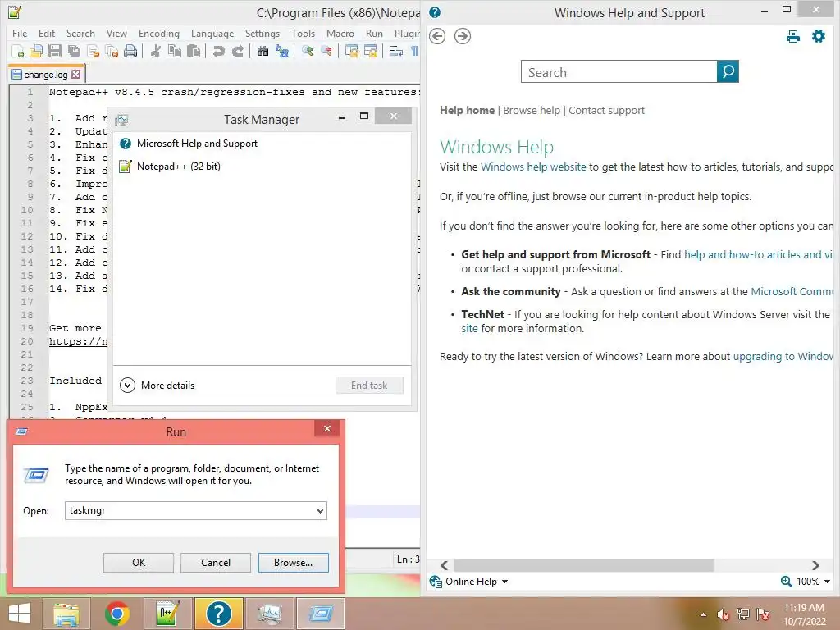Click the muted volume icon in system tray
Viewport: 840px width, 630px height.
724,614
